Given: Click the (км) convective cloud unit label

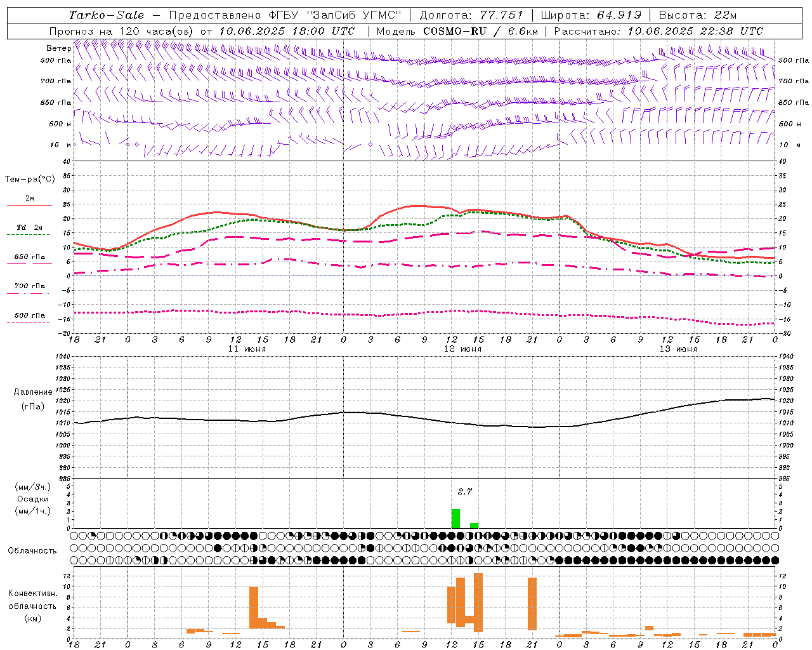Looking at the screenshot, I should (x=33, y=618).
